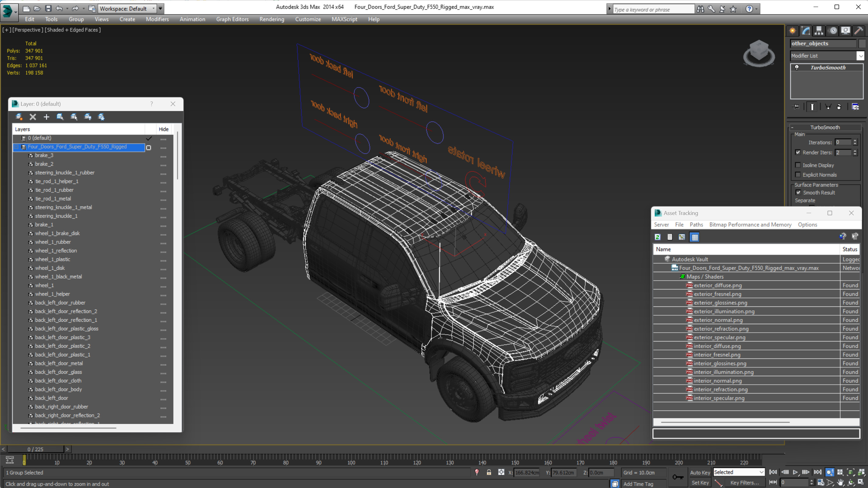Increase the Iterations spinner value
Viewport: 868px width, 488px height.
pyautogui.click(x=855, y=140)
